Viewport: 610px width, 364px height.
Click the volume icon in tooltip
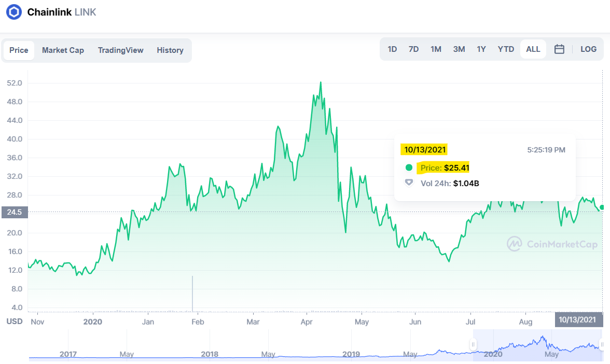tap(409, 183)
